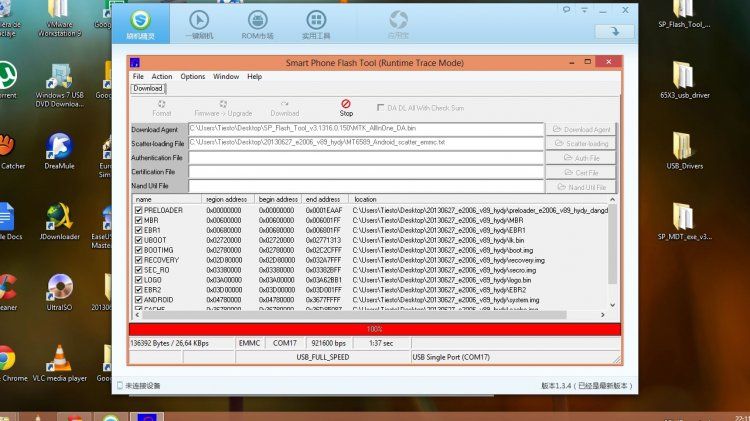Image resolution: width=750 pixels, height=421 pixels.
Task: Open SP_Flash_Tool folder on the desktop
Action: (684, 14)
